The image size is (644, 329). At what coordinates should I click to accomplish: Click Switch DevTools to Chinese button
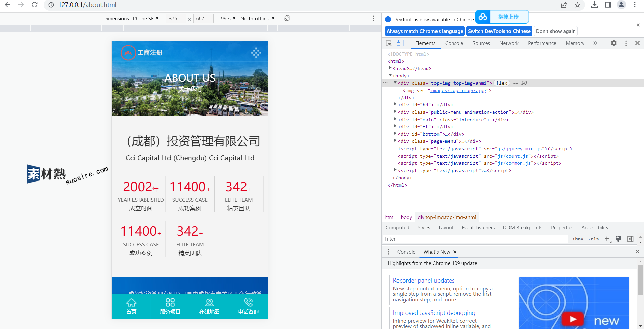click(x=499, y=31)
